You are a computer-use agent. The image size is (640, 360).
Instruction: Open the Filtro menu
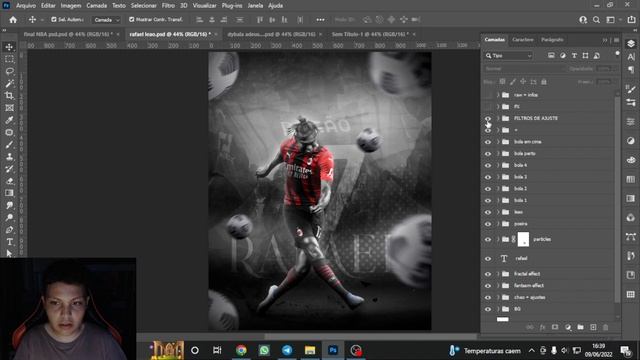(168, 6)
